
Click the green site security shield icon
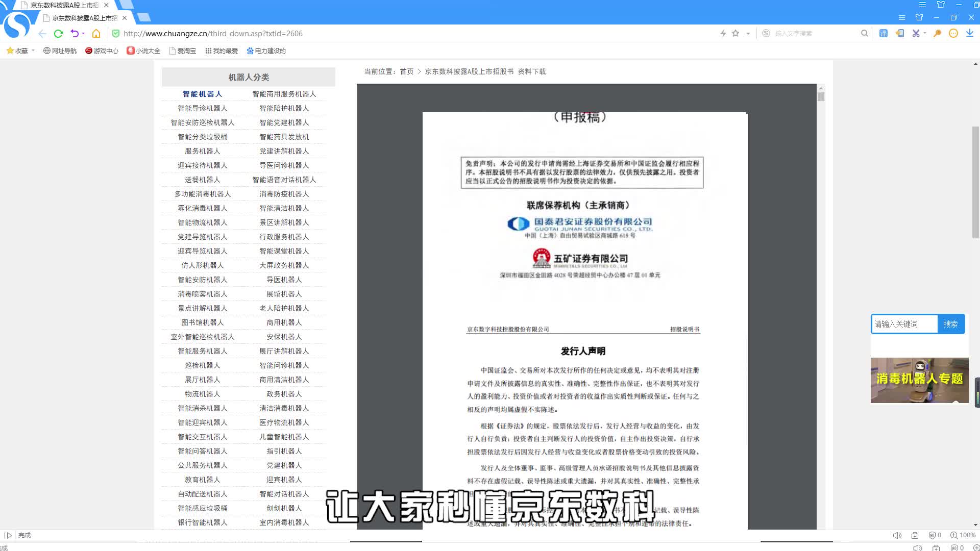(116, 34)
